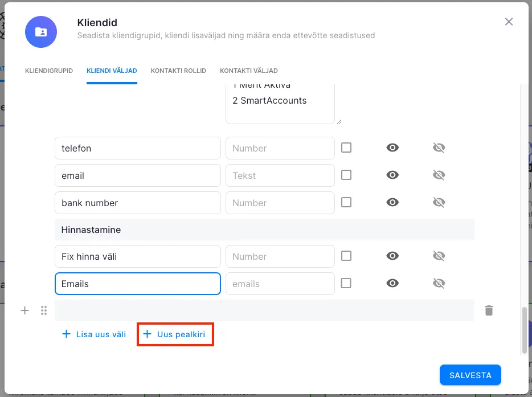The image size is (532, 397).
Task: Click the drag handle on empty heading row
Action: click(43, 310)
